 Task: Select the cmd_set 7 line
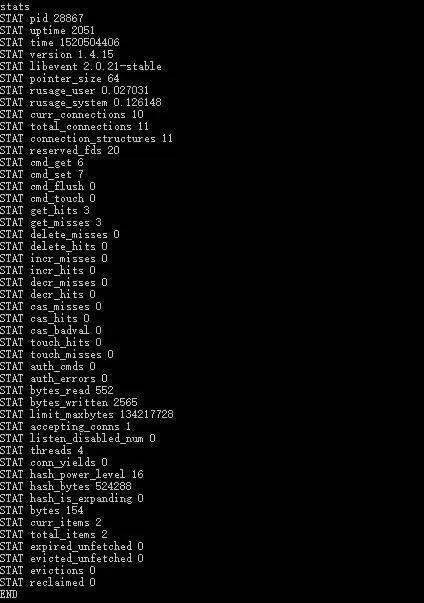coord(42,174)
